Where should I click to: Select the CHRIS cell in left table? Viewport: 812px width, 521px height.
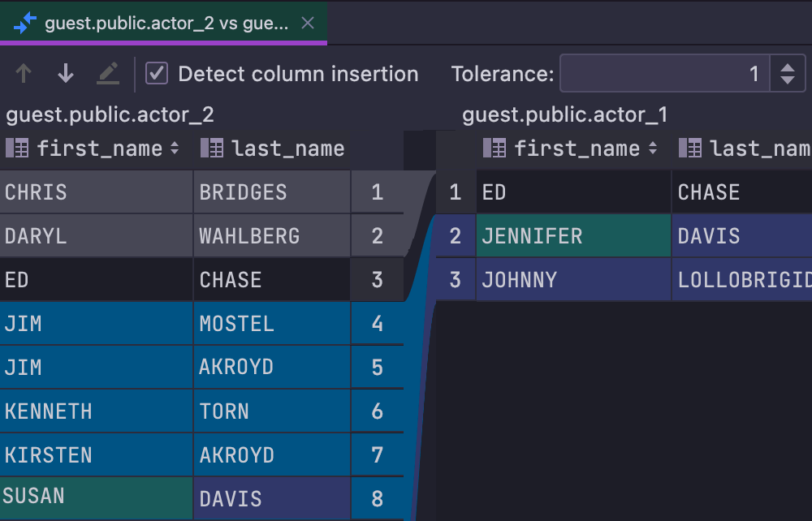pos(96,192)
